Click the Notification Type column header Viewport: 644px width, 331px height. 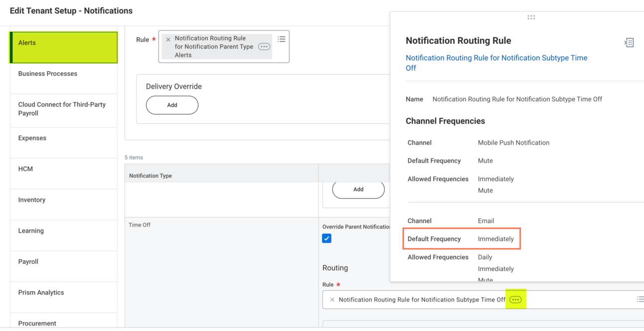pyautogui.click(x=151, y=175)
